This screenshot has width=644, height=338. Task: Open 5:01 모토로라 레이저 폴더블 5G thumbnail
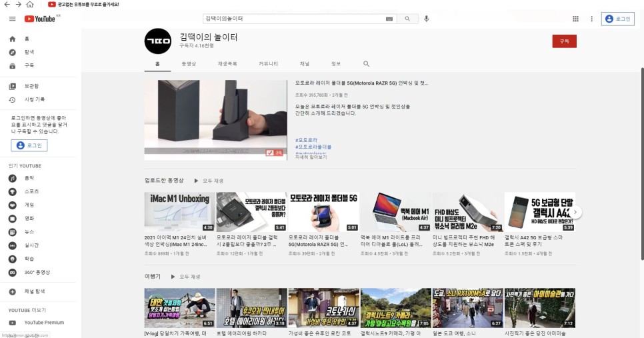click(x=323, y=212)
